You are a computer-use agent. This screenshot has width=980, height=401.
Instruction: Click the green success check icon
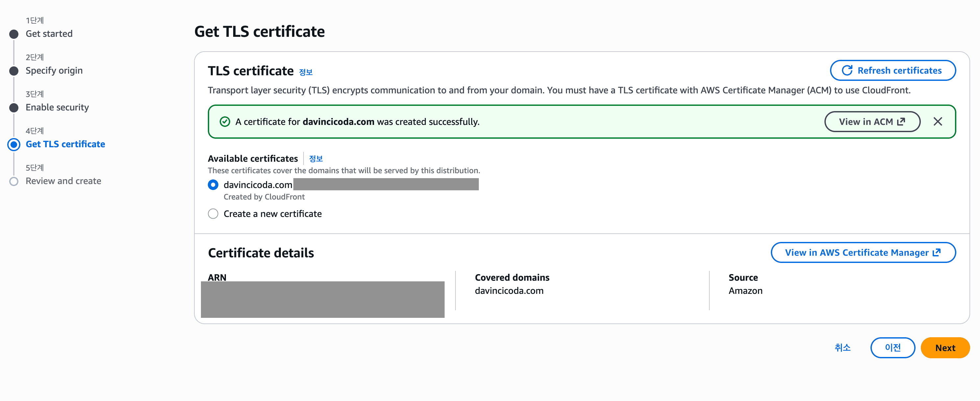(x=225, y=122)
